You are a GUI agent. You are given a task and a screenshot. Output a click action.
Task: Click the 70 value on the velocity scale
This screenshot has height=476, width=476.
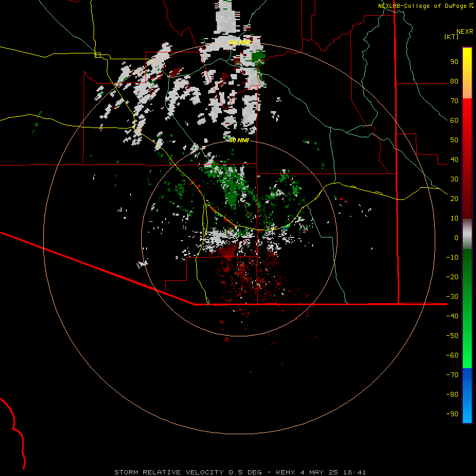point(454,101)
